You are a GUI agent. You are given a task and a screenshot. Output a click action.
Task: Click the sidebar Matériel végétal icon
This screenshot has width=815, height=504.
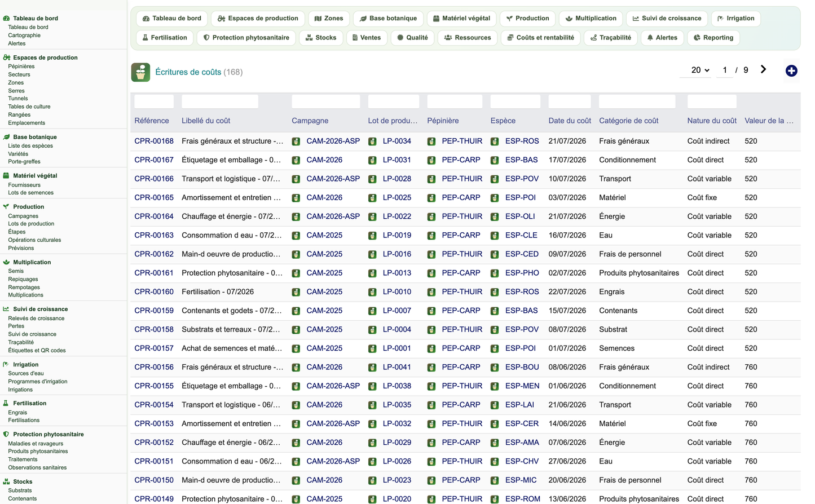(x=6, y=175)
